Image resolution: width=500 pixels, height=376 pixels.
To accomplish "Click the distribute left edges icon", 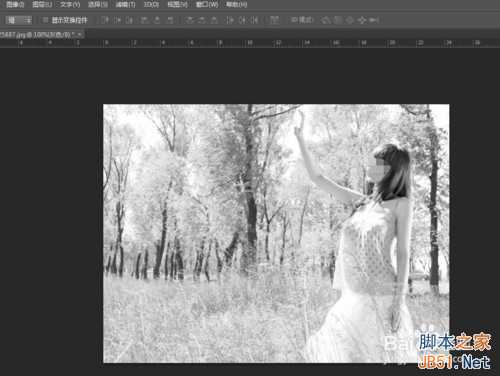I will click(230, 20).
